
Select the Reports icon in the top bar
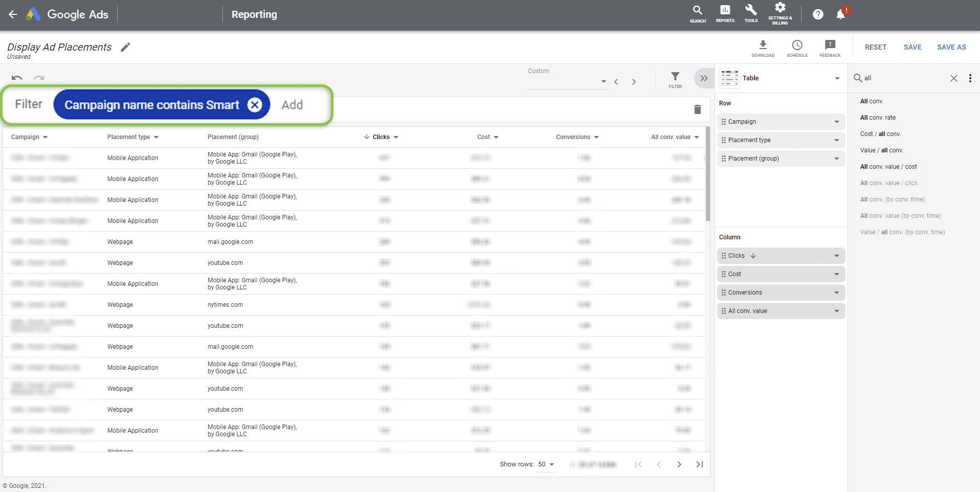coord(725,13)
